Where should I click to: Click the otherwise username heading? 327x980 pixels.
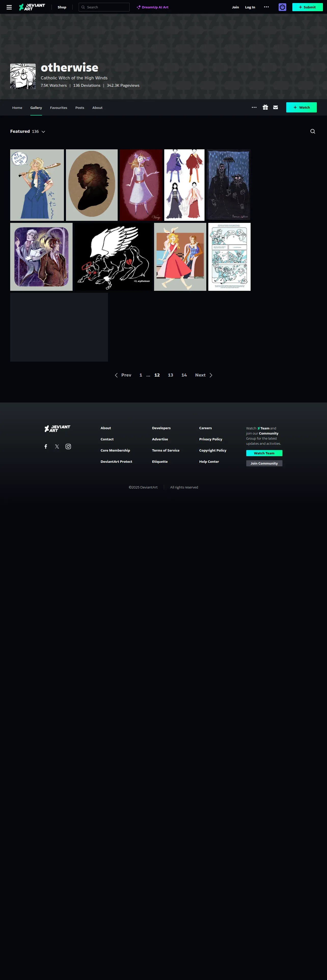(x=70, y=68)
